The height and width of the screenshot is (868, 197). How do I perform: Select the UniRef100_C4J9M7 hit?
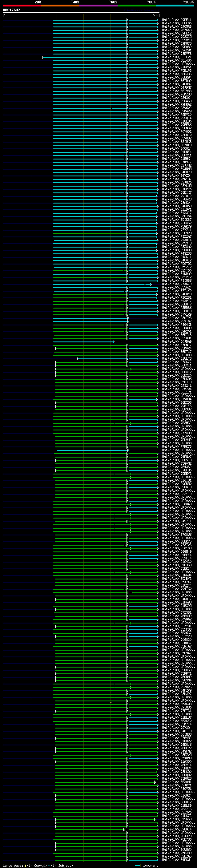coord(176,88)
